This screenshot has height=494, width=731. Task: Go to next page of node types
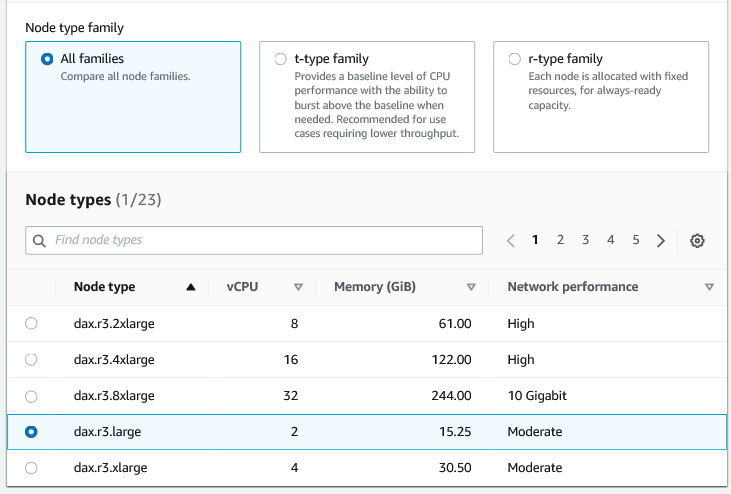[x=661, y=240]
